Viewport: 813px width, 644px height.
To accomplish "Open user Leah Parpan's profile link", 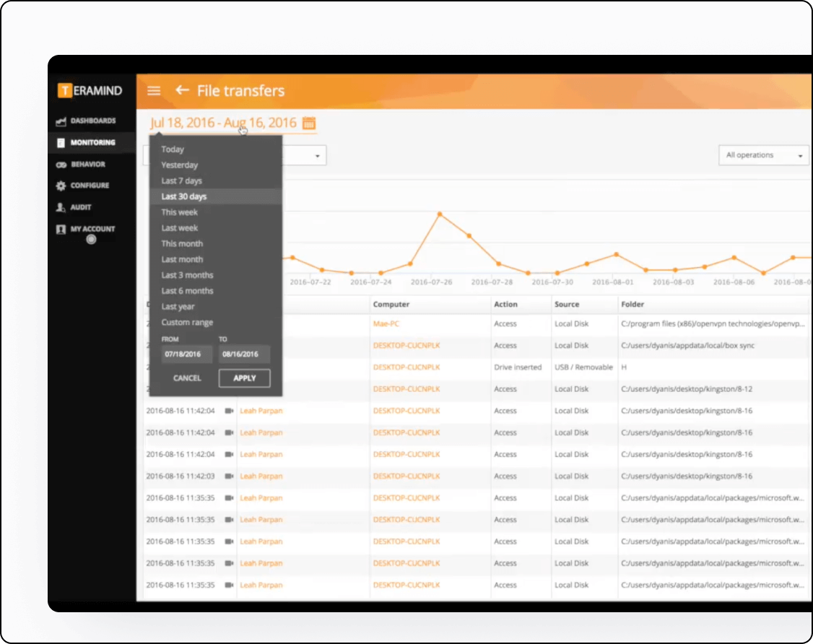I will (261, 412).
